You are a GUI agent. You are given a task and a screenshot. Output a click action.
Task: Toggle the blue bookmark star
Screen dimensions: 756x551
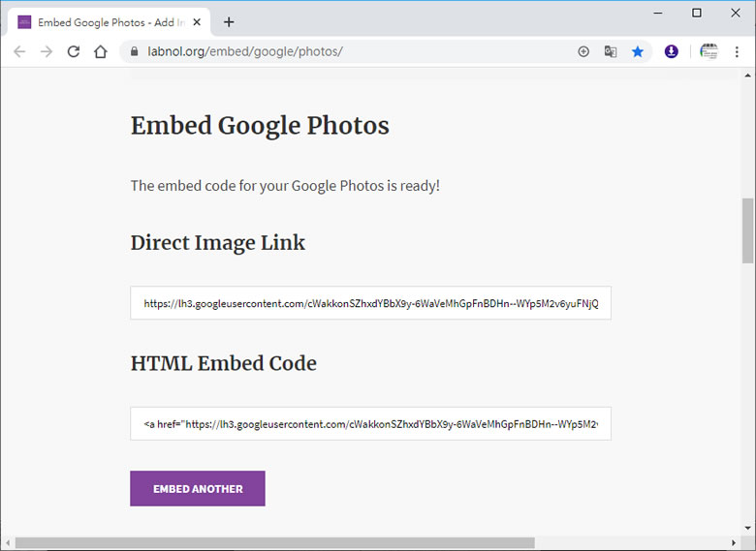(638, 52)
